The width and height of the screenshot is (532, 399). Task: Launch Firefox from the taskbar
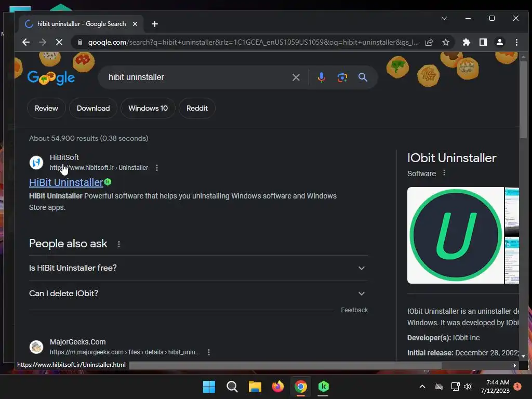pos(278,387)
